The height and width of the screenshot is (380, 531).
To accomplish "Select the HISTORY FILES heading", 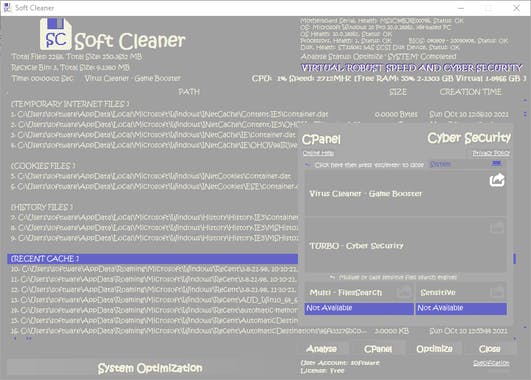I will 41,207.
